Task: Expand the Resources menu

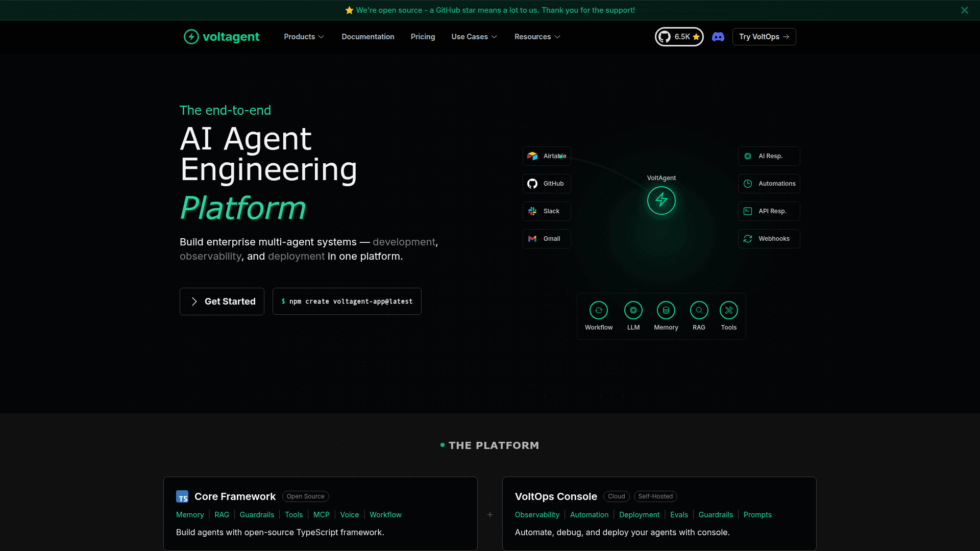Action: (x=537, y=36)
